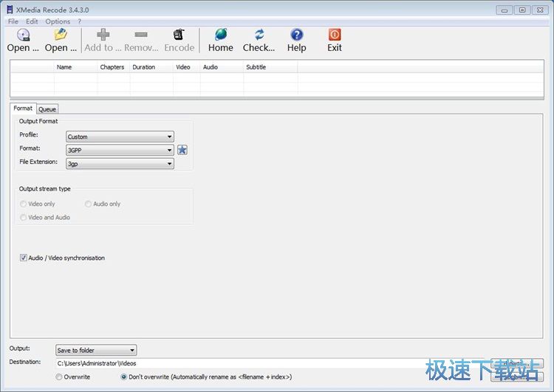Open the Edit menu
Screen dimensions: 554x392
(32, 21)
